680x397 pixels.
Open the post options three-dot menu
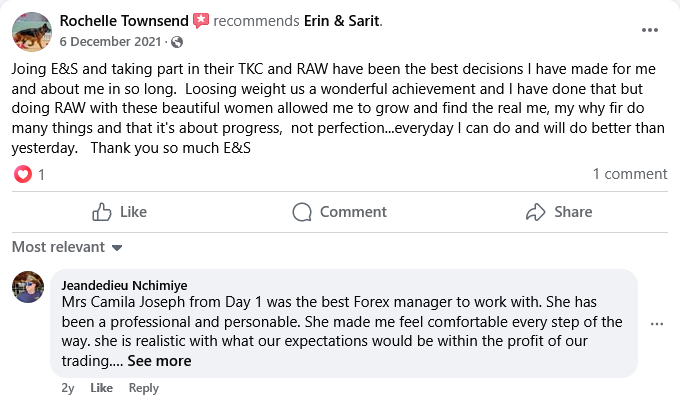pos(650,30)
